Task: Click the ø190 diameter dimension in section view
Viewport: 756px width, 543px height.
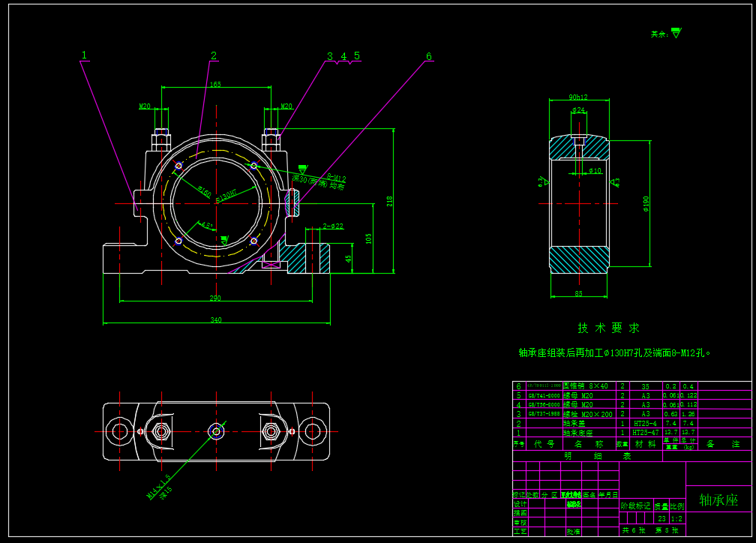Action: [646, 202]
